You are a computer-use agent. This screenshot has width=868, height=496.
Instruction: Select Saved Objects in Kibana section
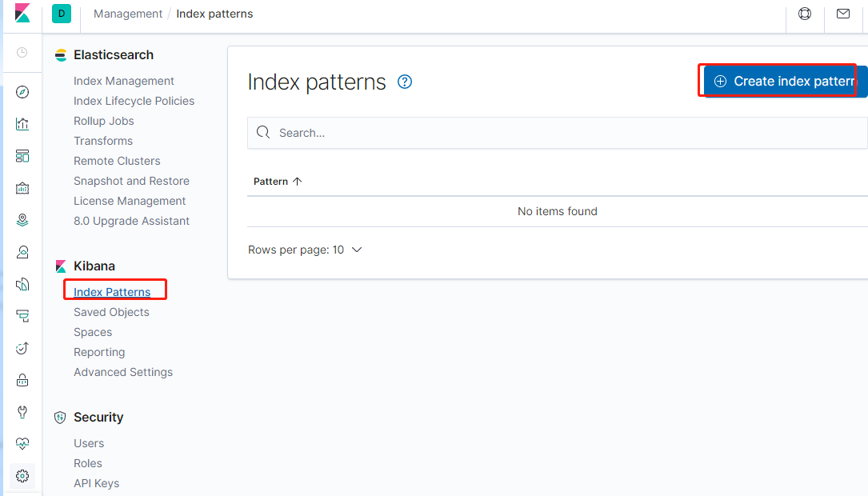click(x=111, y=312)
